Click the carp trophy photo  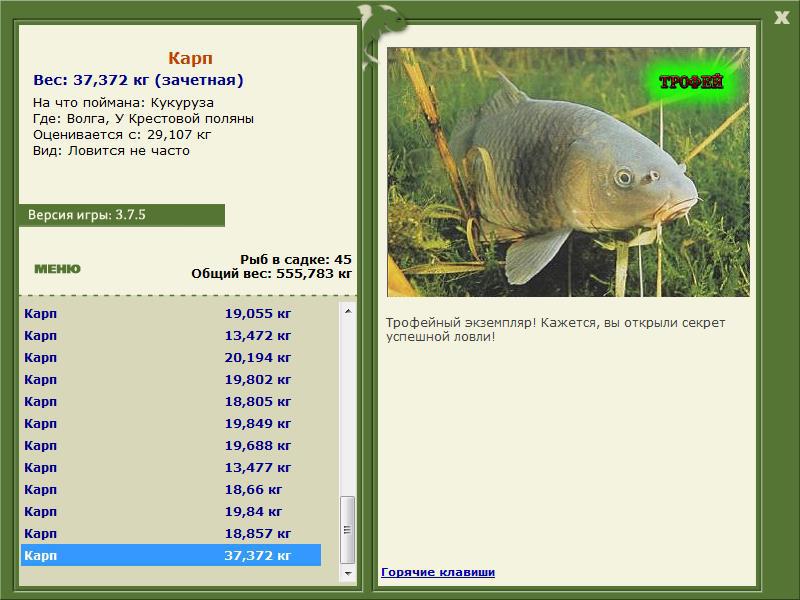568,172
